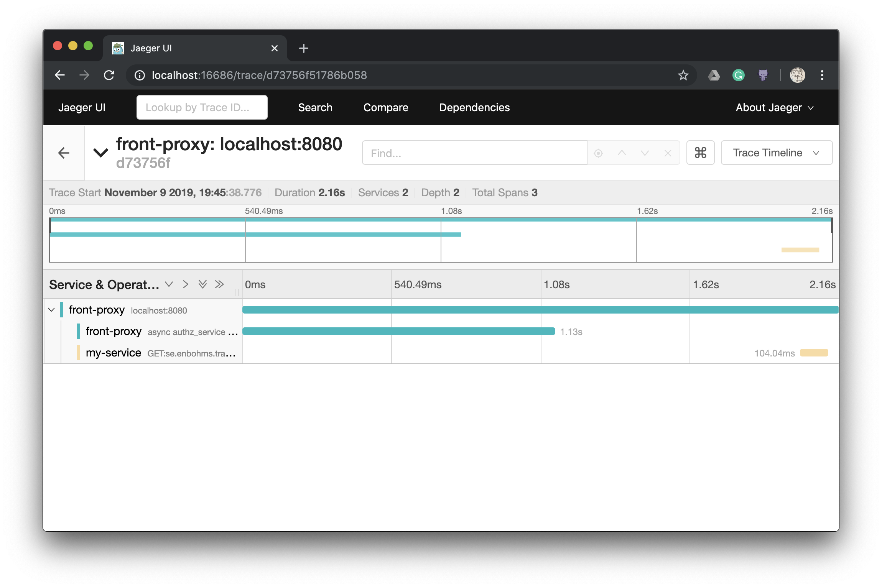Viewport: 882px width, 588px height.
Task: Expand one level with single down chevron
Action: [169, 284]
